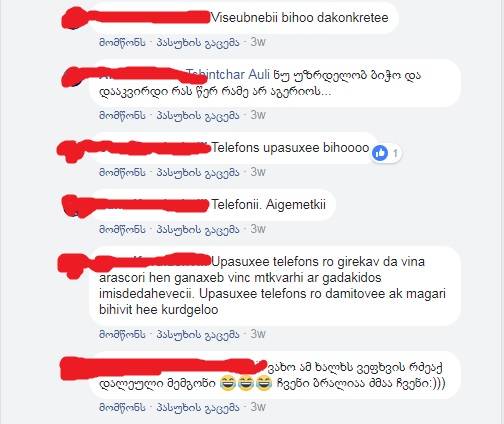
Task: Open the 3w timestamp under "Telefons upasuxee" comment
Action: 258,172
